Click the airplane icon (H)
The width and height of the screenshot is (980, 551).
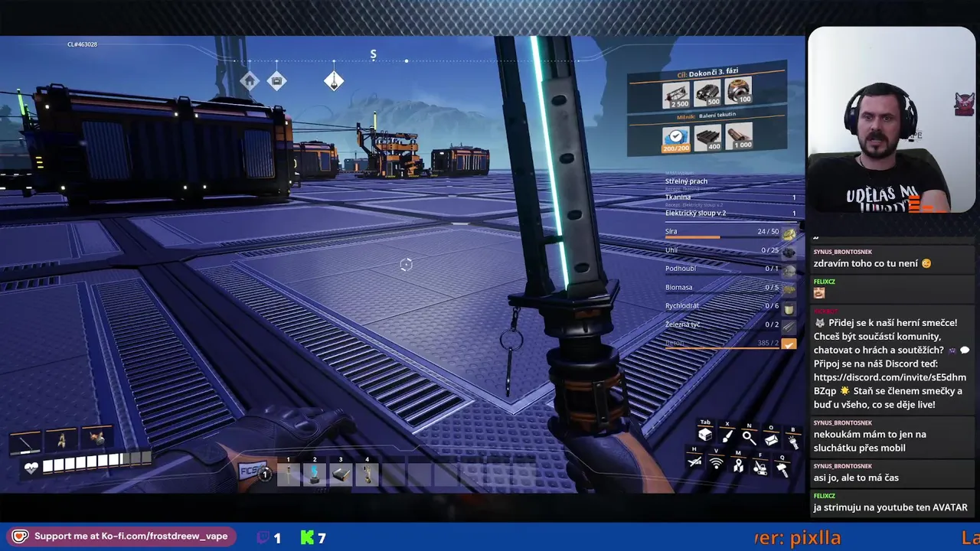(694, 461)
